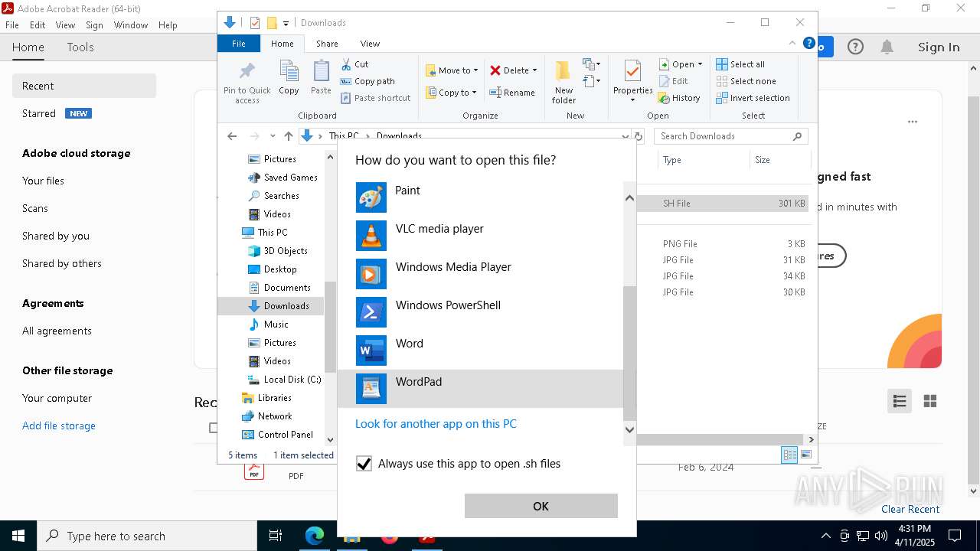
Task: Open Acrobat notifications bell
Action: pyautogui.click(x=887, y=47)
